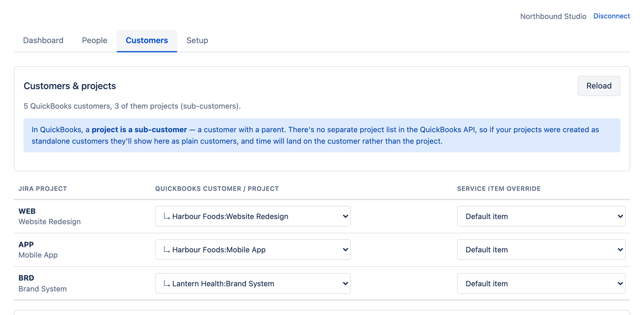Open the Lantern Health:Brand System dropdown

253,283
